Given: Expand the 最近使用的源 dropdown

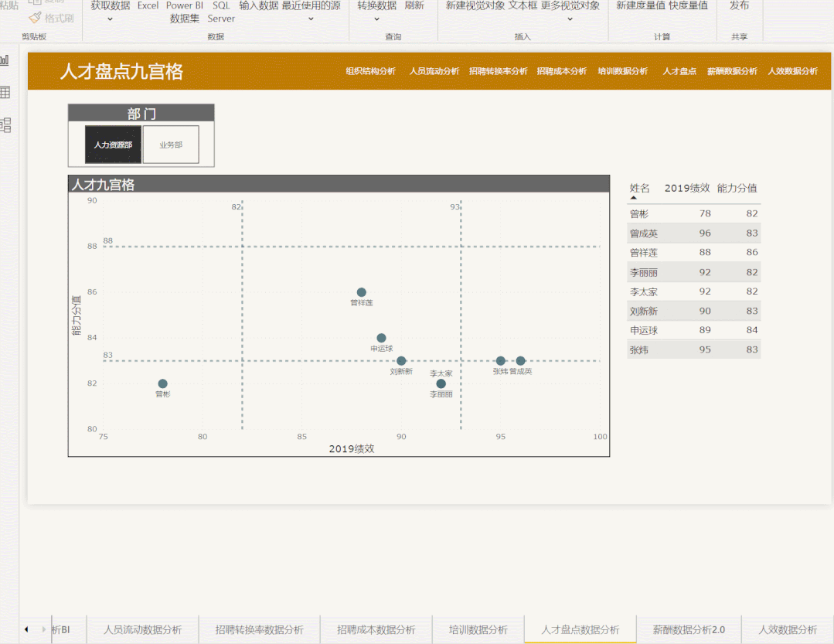Looking at the screenshot, I should pos(311,19).
